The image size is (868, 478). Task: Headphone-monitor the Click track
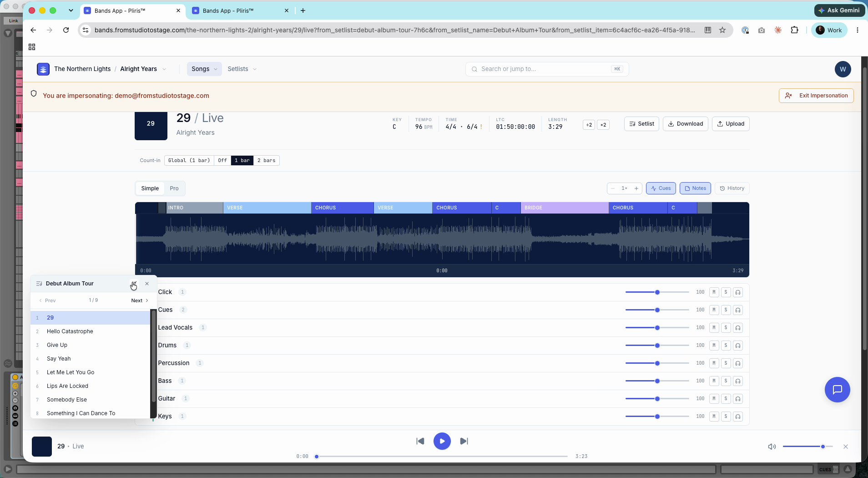click(738, 292)
